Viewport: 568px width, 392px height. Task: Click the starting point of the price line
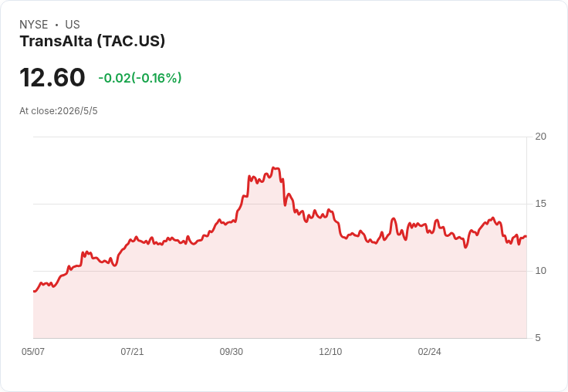tap(34, 291)
